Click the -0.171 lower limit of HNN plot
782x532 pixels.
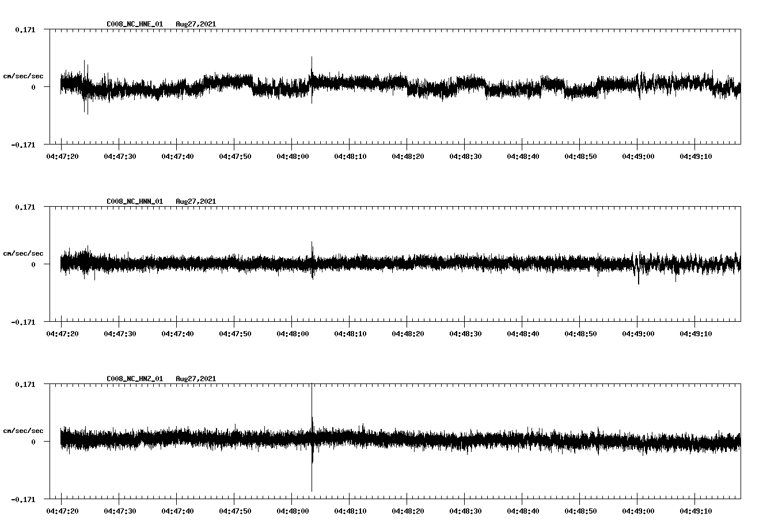pyautogui.click(x=23, y=322)
